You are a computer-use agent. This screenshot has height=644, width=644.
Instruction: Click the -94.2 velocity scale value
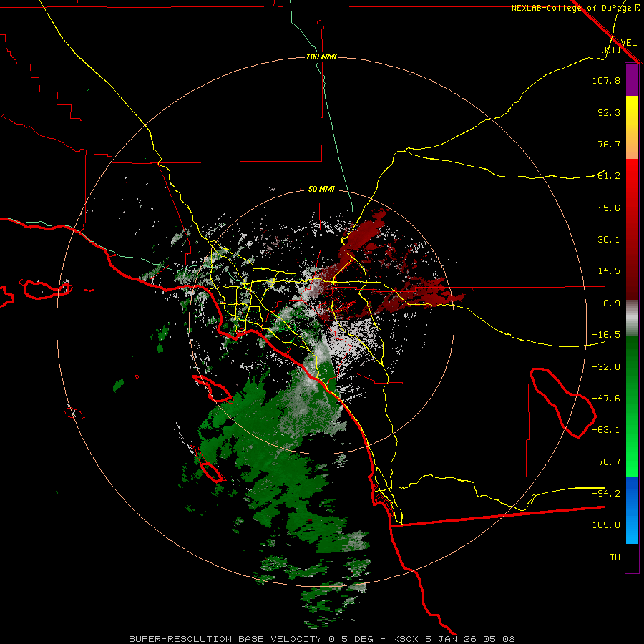tap(606, 493)
